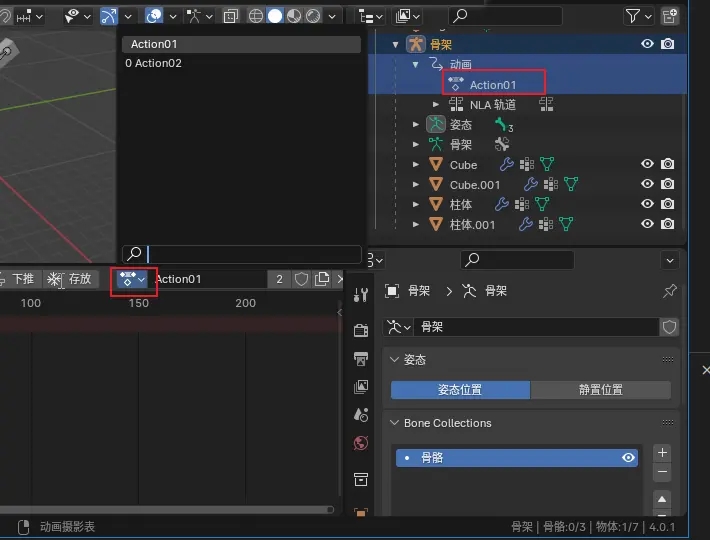Choose 0 Action02 from the action list
The width and height of the screenshot is (710, 540).
coord(154,63)
